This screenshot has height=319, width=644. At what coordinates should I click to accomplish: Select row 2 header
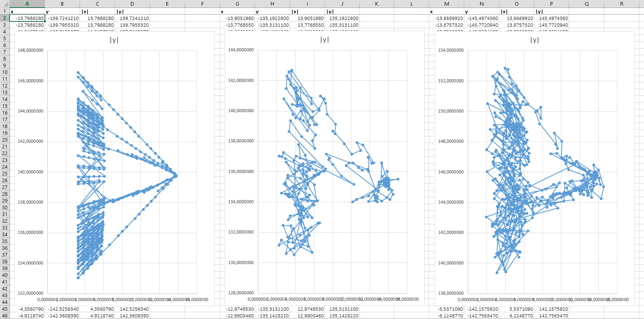(x=4, y=18)
